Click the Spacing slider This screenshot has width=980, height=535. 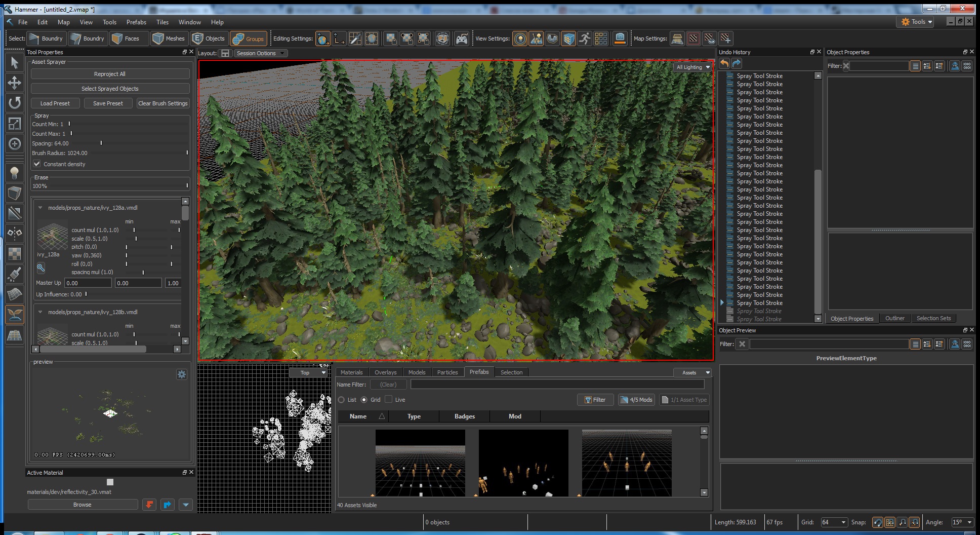click(130, 143)
